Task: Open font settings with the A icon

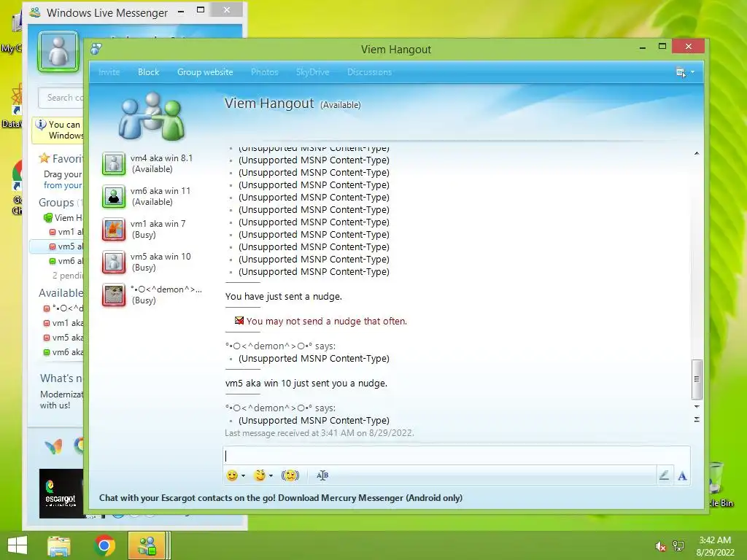Action: [682, 475]
